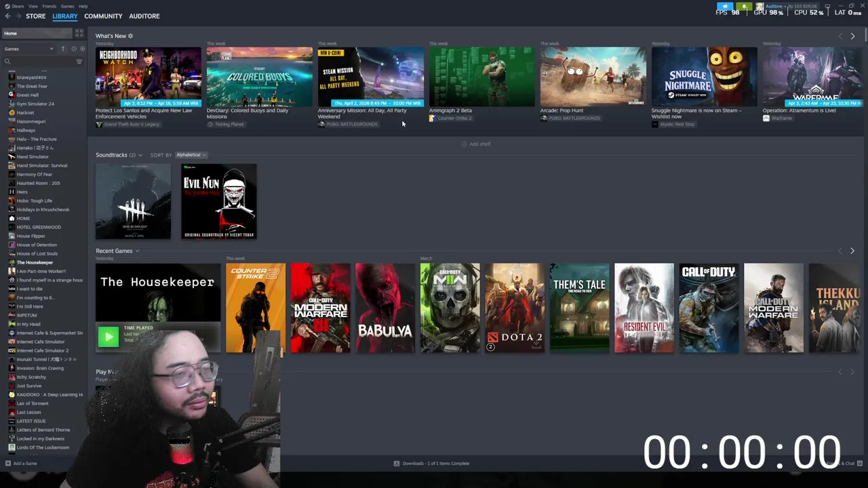
Task: Open Arcade: Prop Hunt news thumbnail
Action: [x=593, y=77]
